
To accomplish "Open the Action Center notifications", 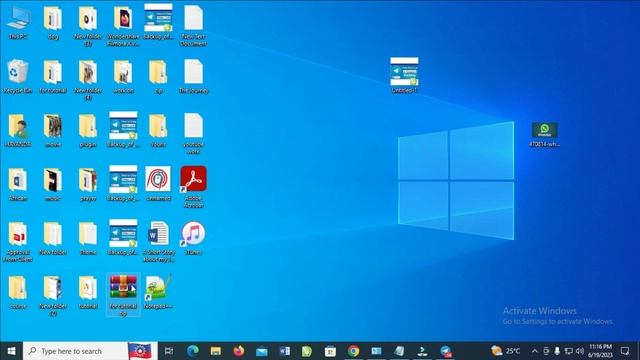I will [x=625, y=351].
